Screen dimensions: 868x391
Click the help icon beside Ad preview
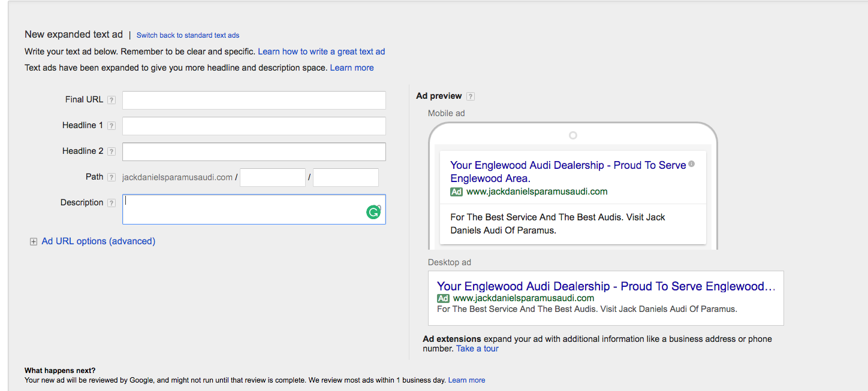[471, 96]
